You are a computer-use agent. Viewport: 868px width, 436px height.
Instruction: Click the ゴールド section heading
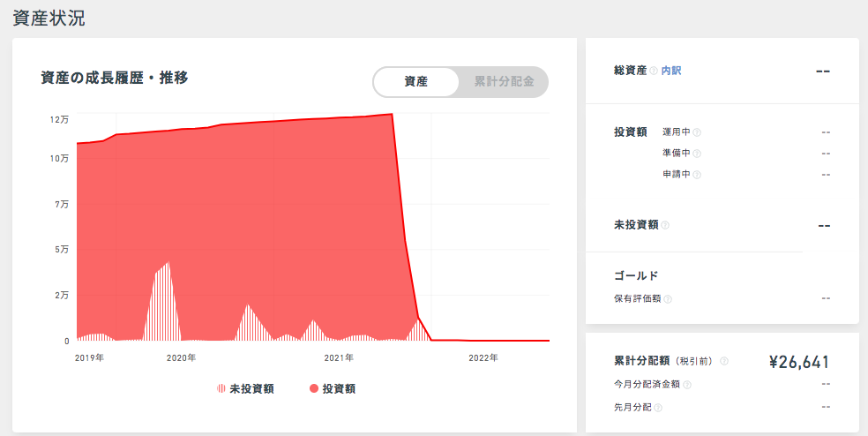[x=636, y=275]
